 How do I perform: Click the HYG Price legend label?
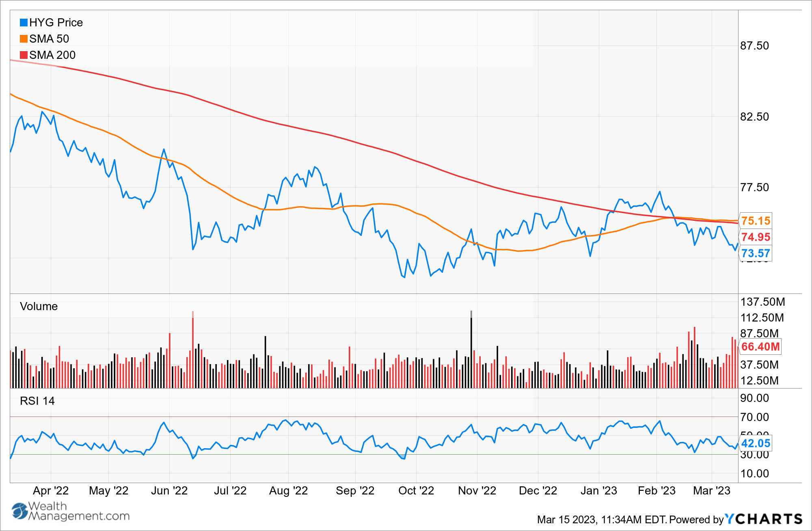tap(56, 23)
